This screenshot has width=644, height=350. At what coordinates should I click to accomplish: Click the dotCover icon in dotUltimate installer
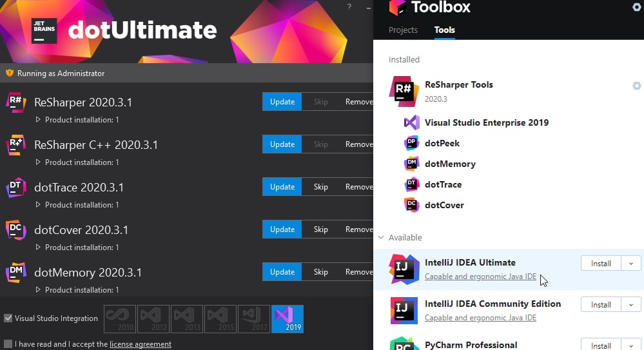pos(16,230)
